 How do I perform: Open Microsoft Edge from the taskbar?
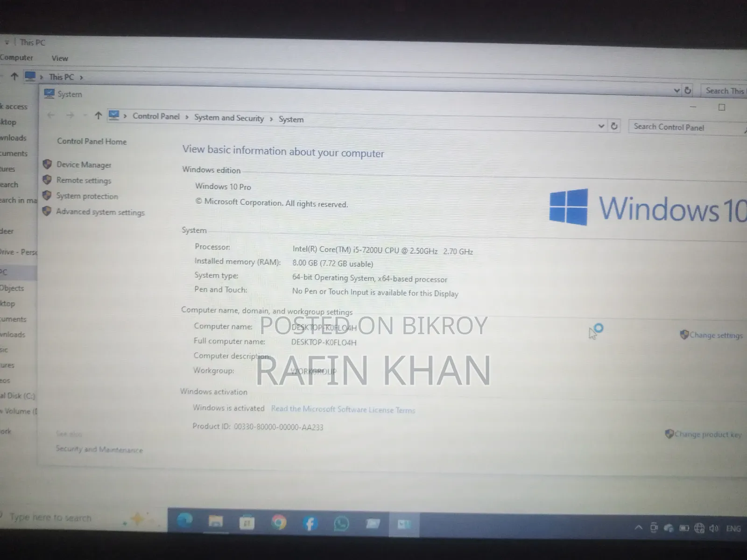pyautogui.click(x=184, y=521)
